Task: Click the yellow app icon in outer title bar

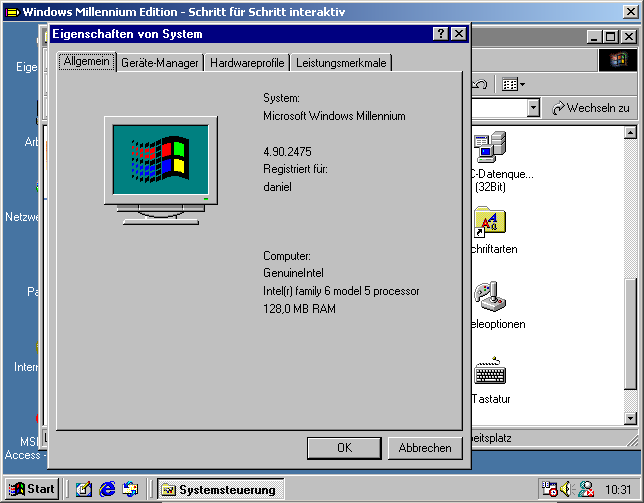Action: tap(13, 12)
